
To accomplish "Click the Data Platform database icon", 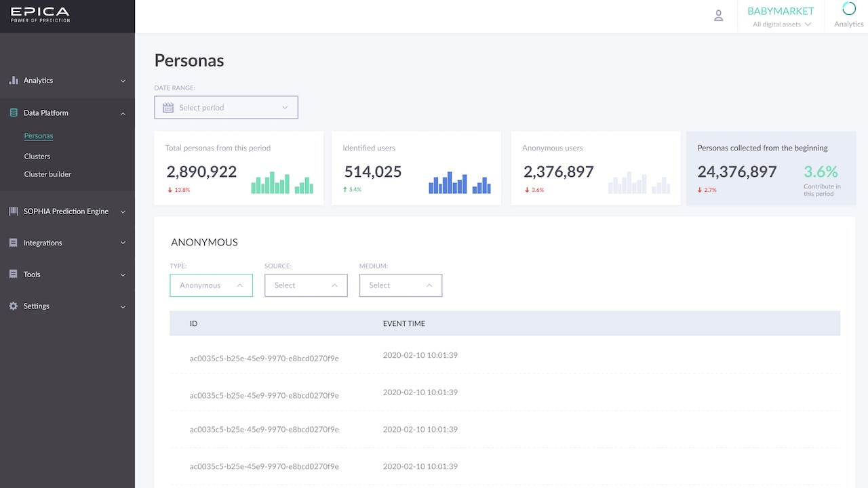I will pyautogui.click(x=14, y=113).
